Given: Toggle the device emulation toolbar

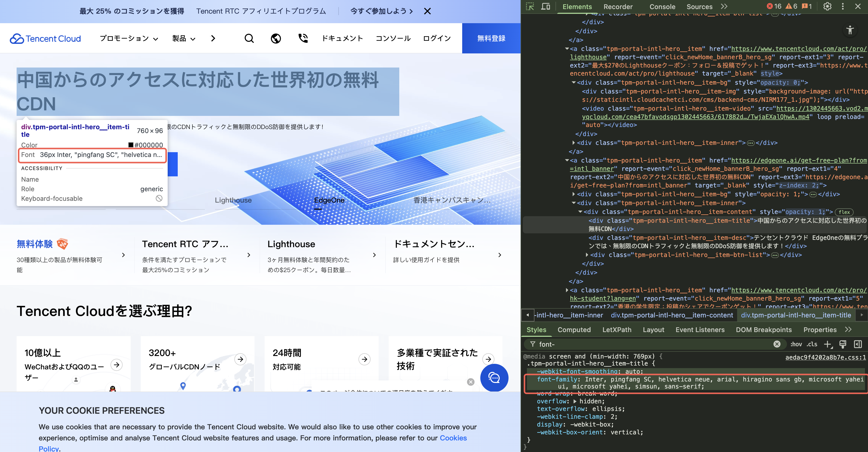Looking at the screenshot, I should pyautogui.click(x=546, y=6).
